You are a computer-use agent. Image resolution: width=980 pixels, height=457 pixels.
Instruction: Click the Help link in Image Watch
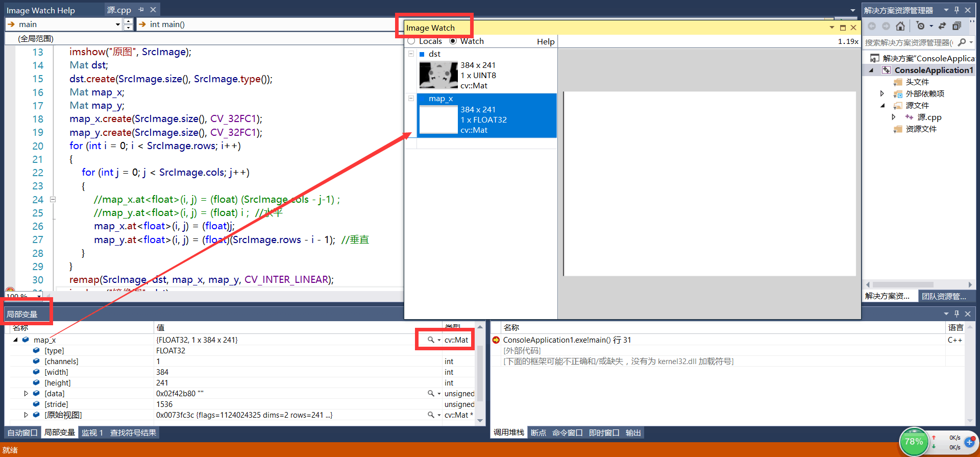(x=546, y=41)
